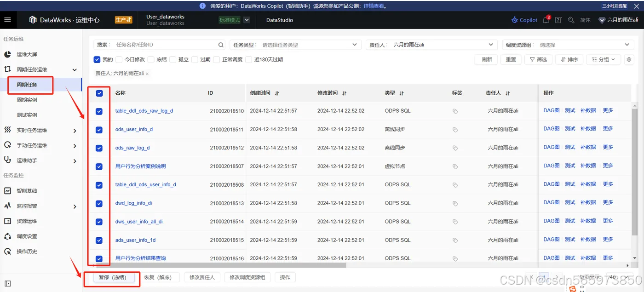Toggle the select-all checkbox in table header
The image size is (644, 292).
(x=98, y=93)
